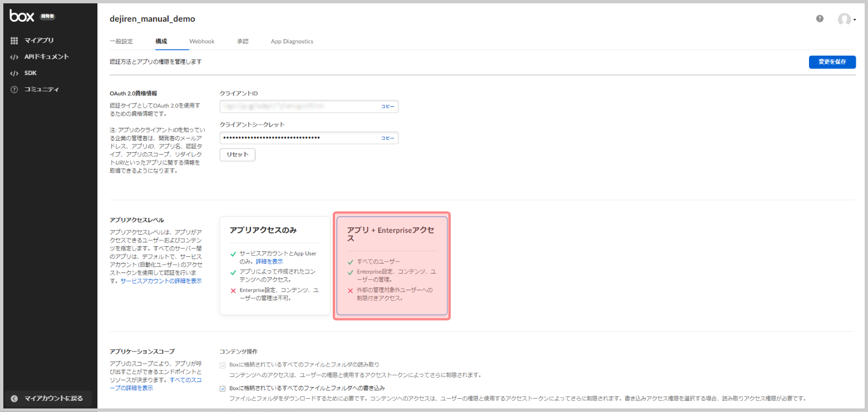Copy the クライアントシークレット value
The image size is (868, 412).
[387, 138]
